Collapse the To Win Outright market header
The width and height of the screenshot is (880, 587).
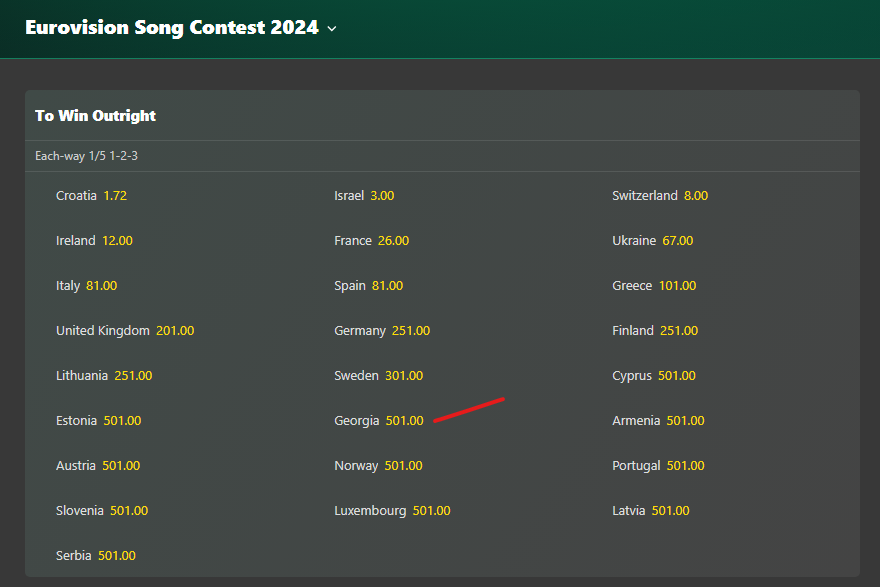[x=442, y=116]
